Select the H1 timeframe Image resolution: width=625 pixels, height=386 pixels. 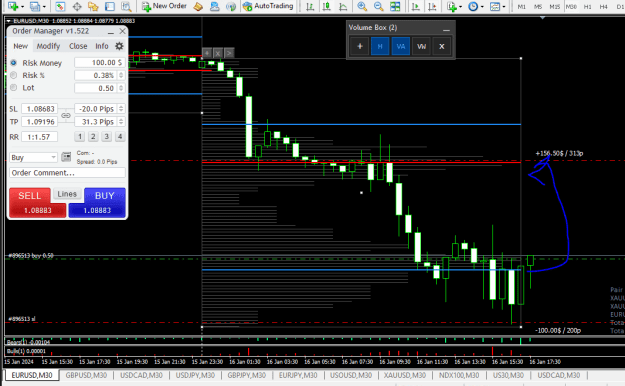pos(588,6)
